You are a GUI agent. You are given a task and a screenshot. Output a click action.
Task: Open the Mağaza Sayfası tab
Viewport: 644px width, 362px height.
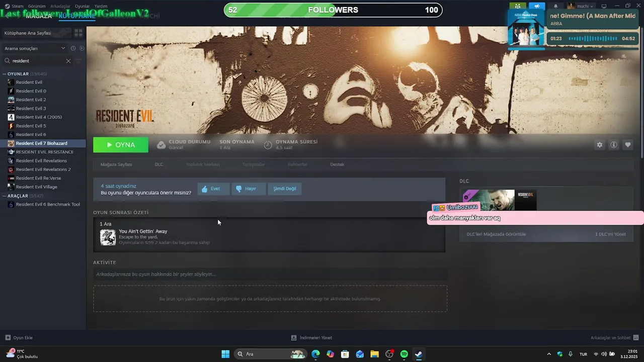coord(116,164)
